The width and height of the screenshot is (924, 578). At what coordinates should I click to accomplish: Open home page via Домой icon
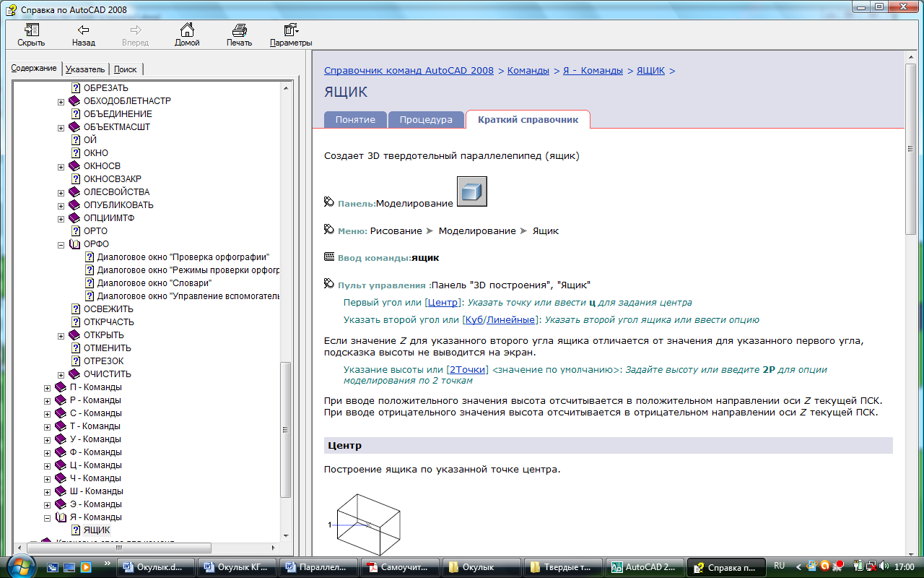[x=187, y=30]
